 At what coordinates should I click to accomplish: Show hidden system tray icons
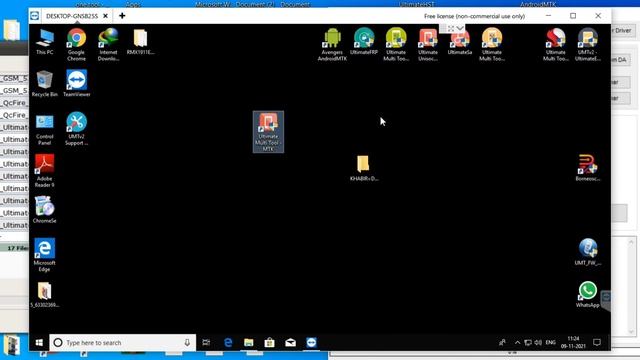pos(517,343)
